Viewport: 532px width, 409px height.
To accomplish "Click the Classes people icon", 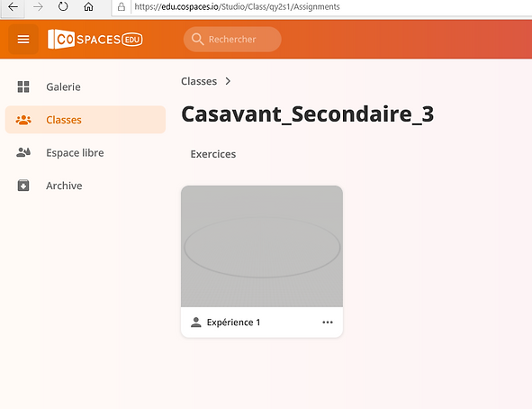I will click(23, 120).
